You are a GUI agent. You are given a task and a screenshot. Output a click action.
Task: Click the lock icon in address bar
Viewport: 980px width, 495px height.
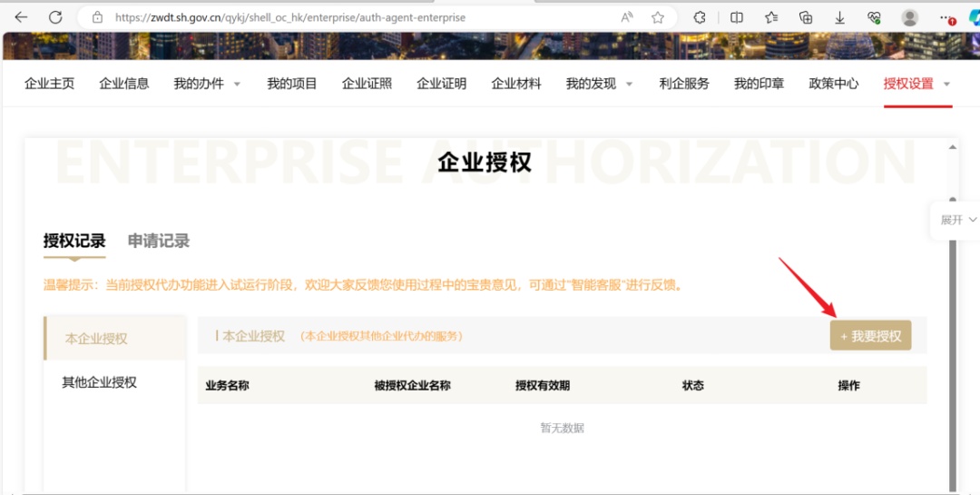[96, 17]
